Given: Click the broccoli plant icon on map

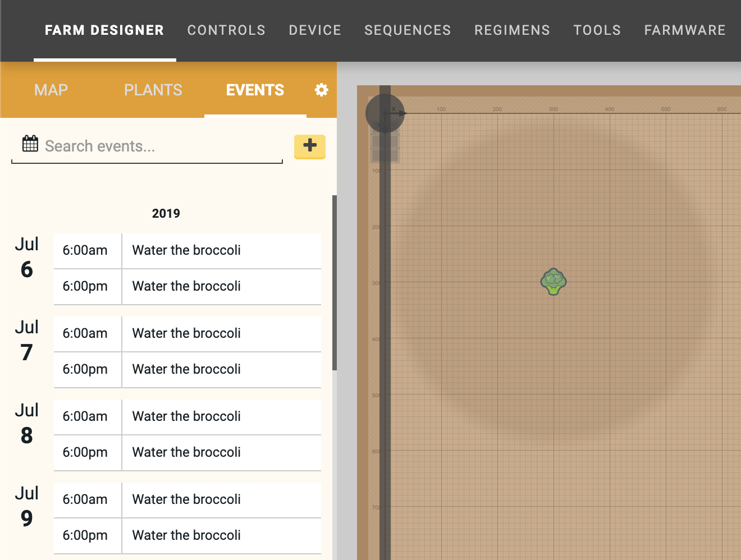Looking at the screenshot, I should tap(553, 281).
